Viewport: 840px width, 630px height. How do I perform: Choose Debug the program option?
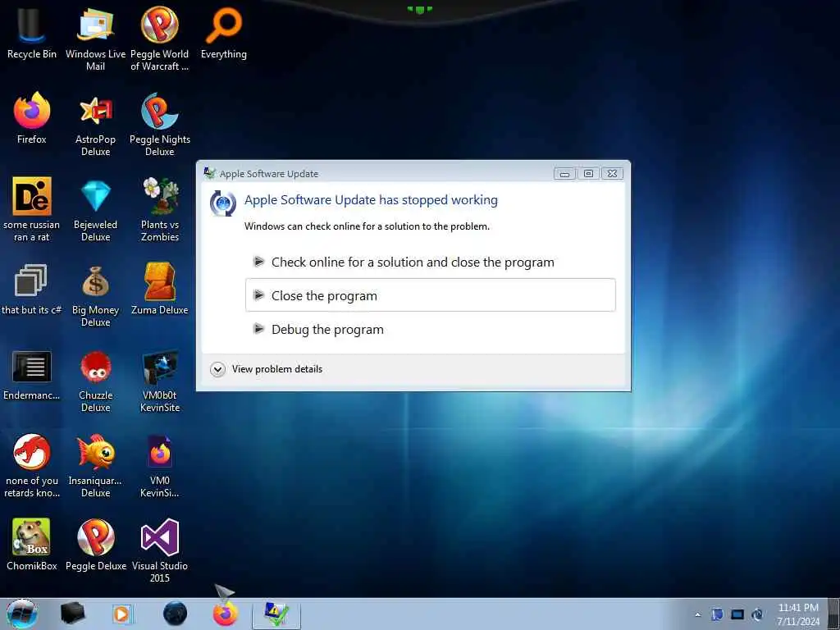click(430, 329)
